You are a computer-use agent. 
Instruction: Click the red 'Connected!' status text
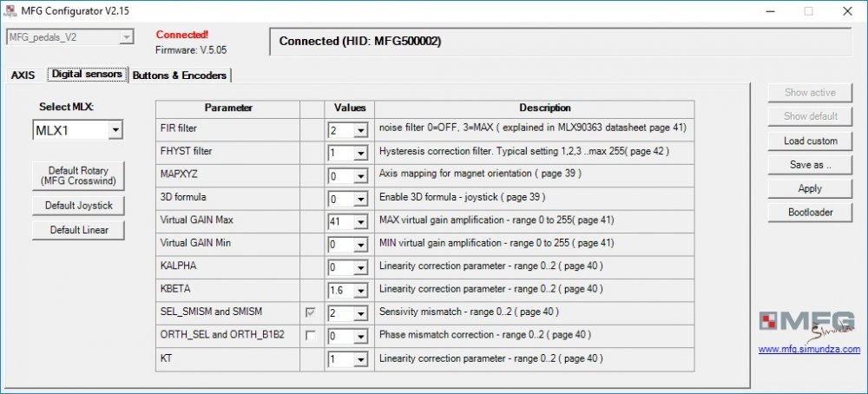(182, 35)
